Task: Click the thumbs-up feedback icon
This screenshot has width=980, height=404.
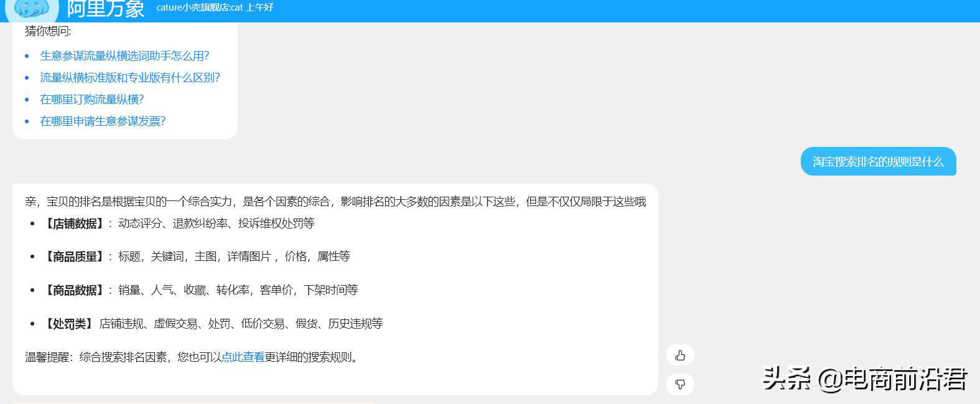Action: [x=680, y=355]
